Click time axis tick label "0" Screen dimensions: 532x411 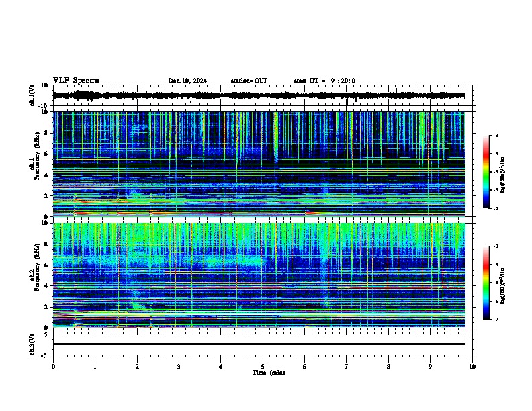[53, 367]
